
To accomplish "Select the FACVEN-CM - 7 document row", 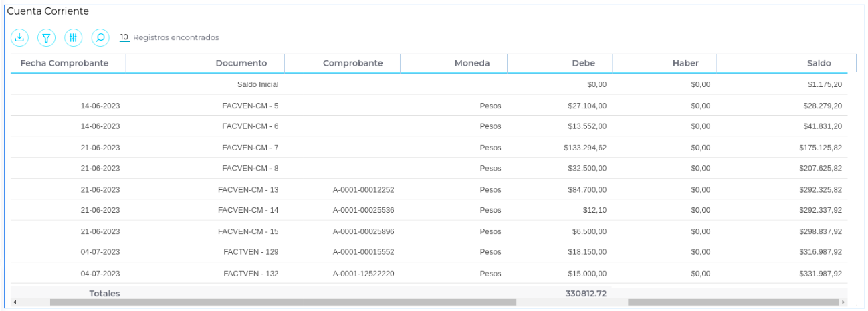I will pos(250,148).
